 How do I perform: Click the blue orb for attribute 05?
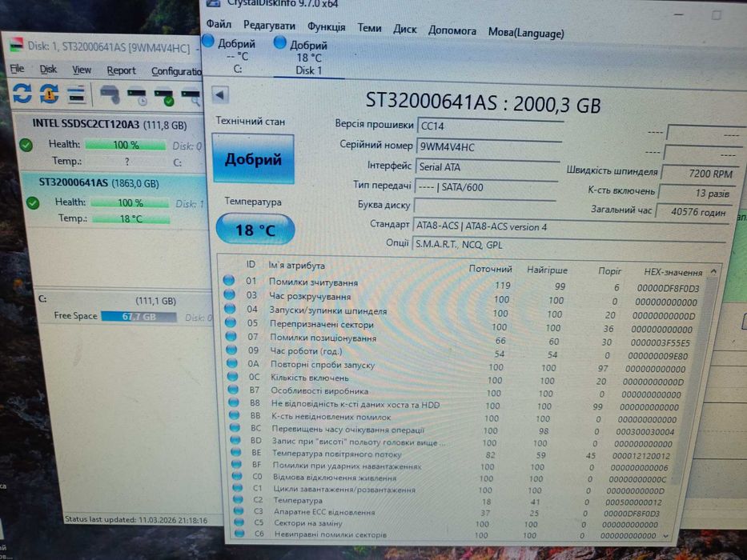coord(231,323)
